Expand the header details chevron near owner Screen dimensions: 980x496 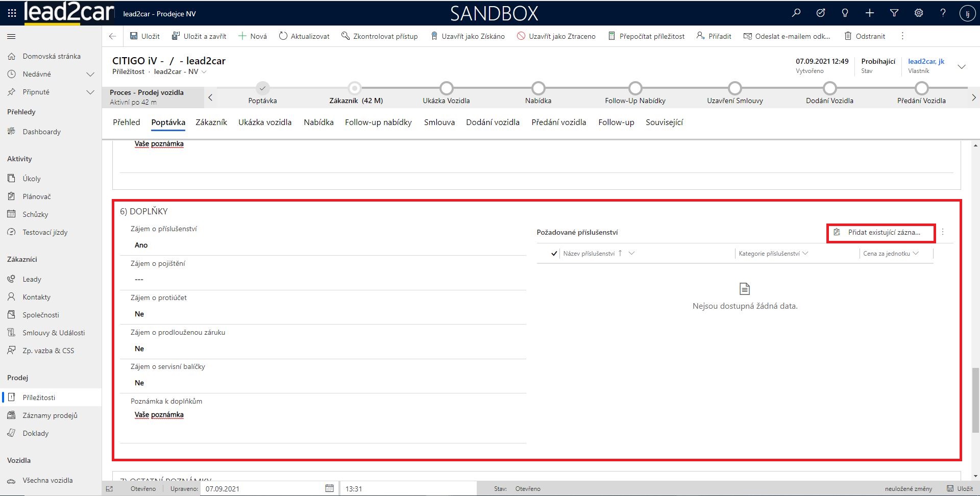pos(961,67)
